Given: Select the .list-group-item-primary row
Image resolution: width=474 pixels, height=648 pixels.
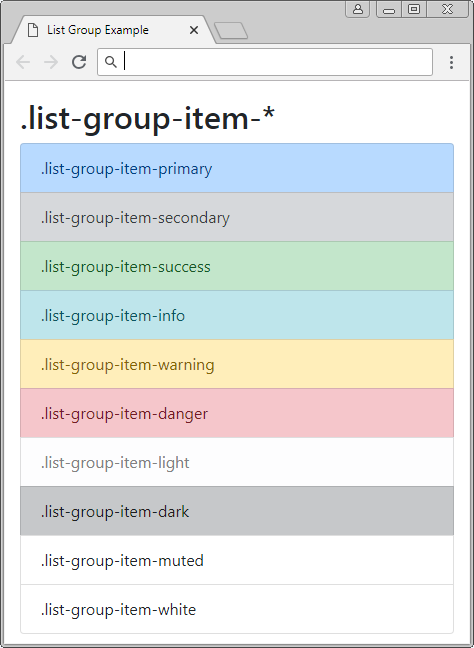Looking at the screenshot, I should (x=237, y=168).
